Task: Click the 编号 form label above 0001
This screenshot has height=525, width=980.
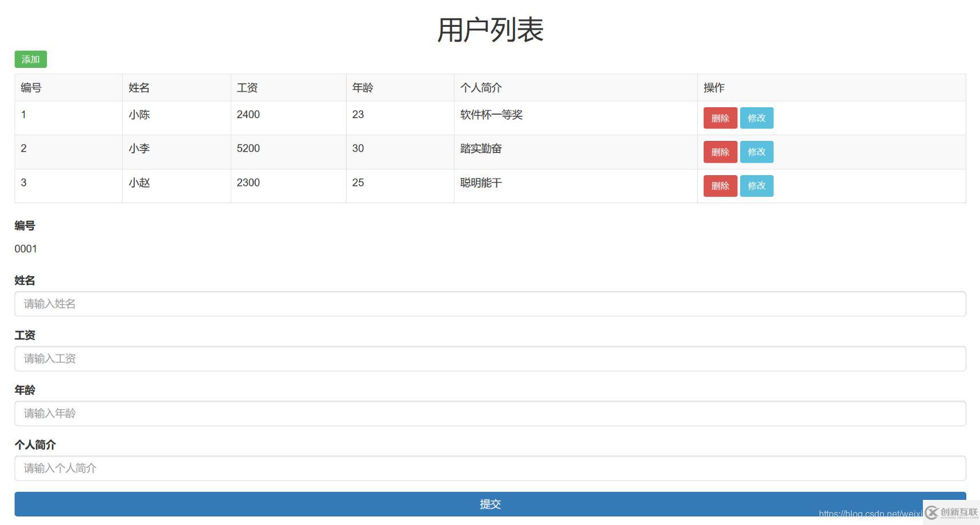Action: [25, 225]
